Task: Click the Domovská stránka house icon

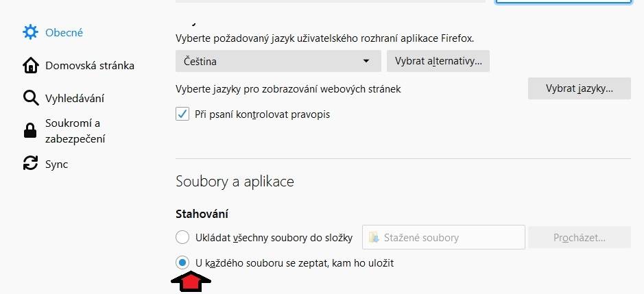Action: [x=30, y=65]
